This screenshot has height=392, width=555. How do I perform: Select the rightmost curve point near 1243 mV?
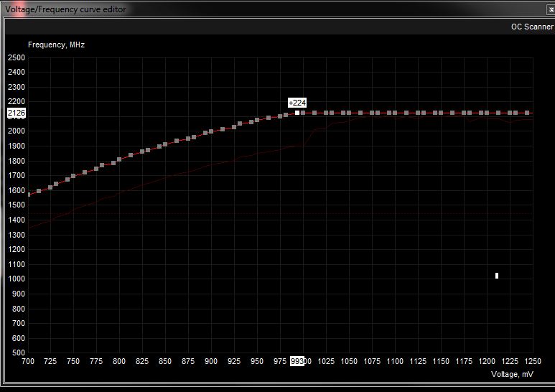pyautogui.click(x=528, y=113)
